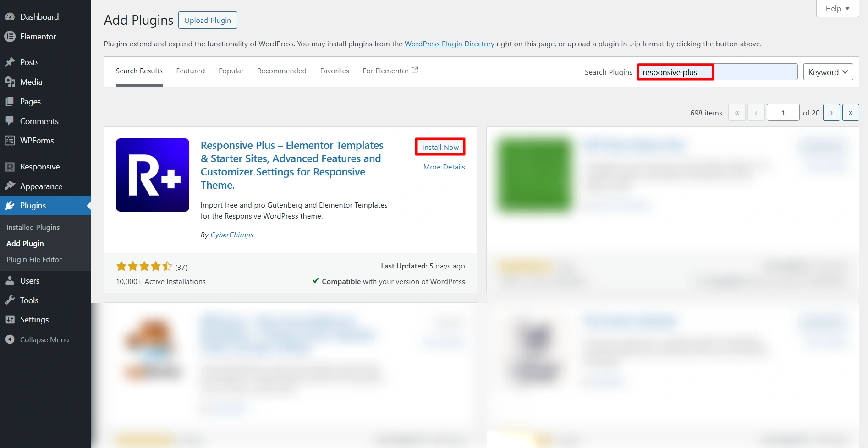The image size is (868, 448).
Task: Expand the Help dropdown
Action: pos(837,8)
